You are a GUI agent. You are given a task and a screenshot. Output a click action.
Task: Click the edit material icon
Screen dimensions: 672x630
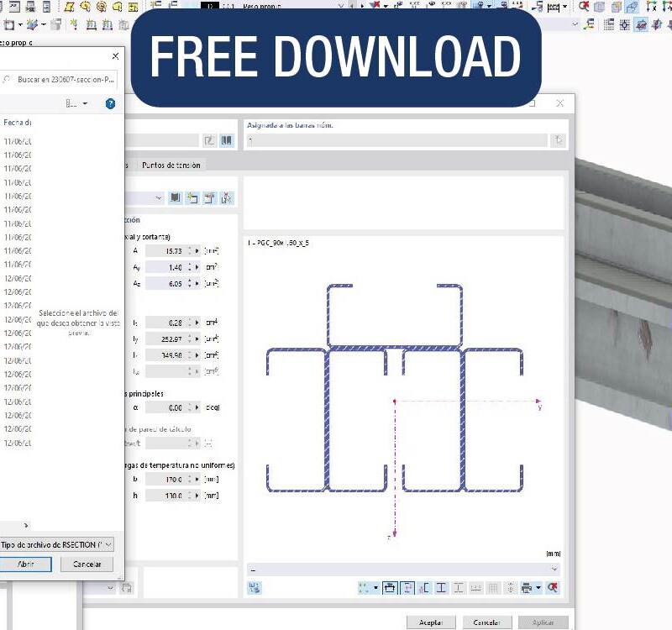pos(209,198)
